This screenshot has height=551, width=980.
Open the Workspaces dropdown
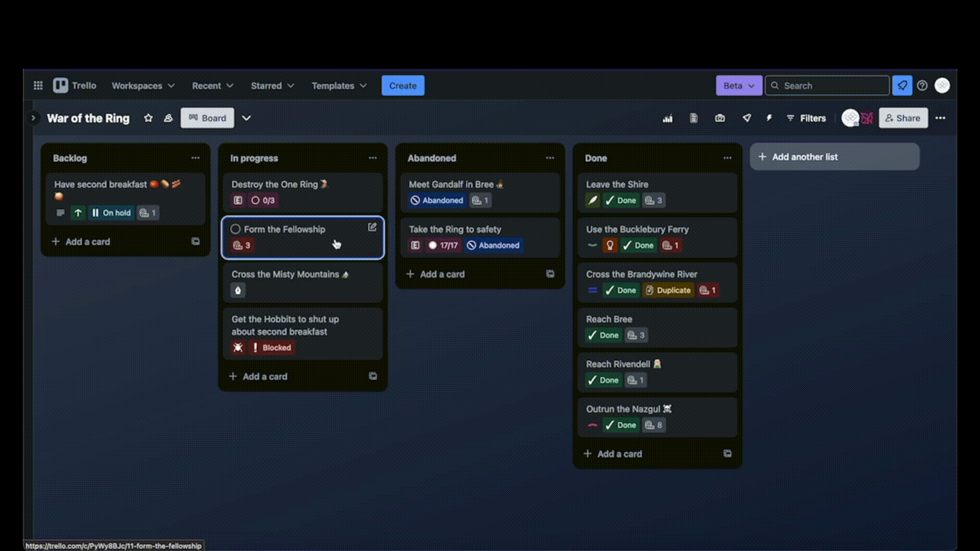point(143,86)
